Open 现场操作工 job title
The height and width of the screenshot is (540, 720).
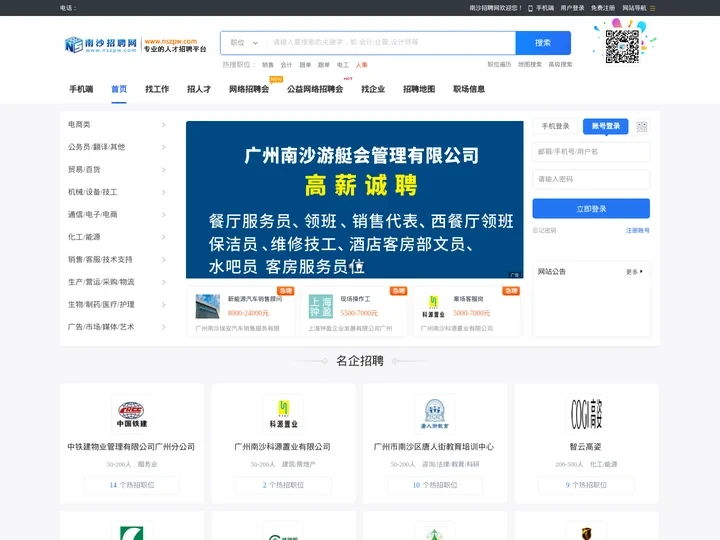(x=355, y=299)
